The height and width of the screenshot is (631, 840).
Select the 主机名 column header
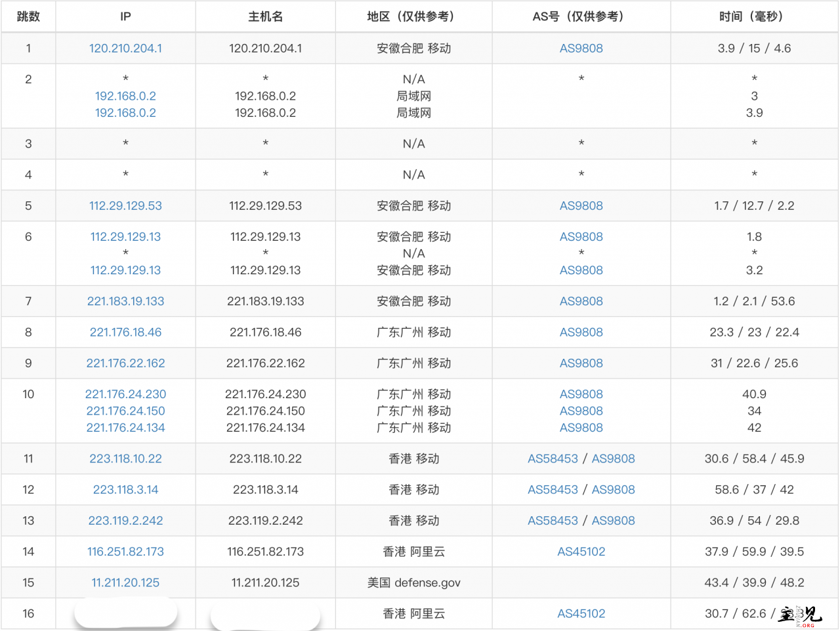(265, 16)
